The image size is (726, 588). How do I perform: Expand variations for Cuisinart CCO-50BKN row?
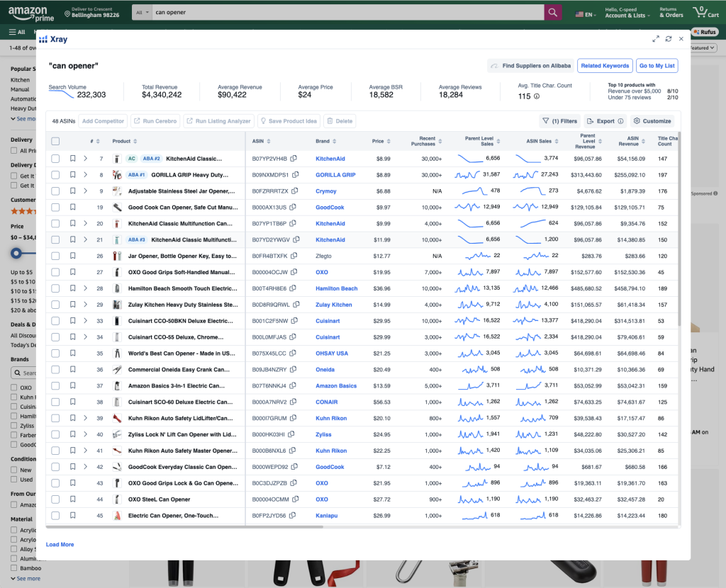(x=86, y=321)
